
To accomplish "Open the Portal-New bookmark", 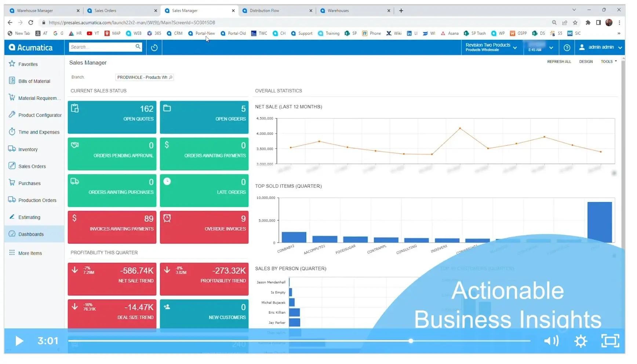I will coord(201,33).
